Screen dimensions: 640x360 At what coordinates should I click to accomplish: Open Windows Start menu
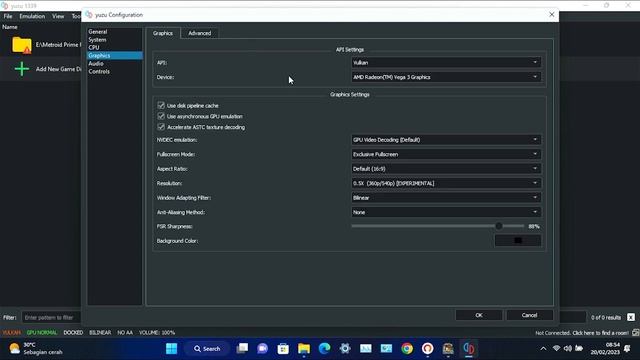[171, 349]
